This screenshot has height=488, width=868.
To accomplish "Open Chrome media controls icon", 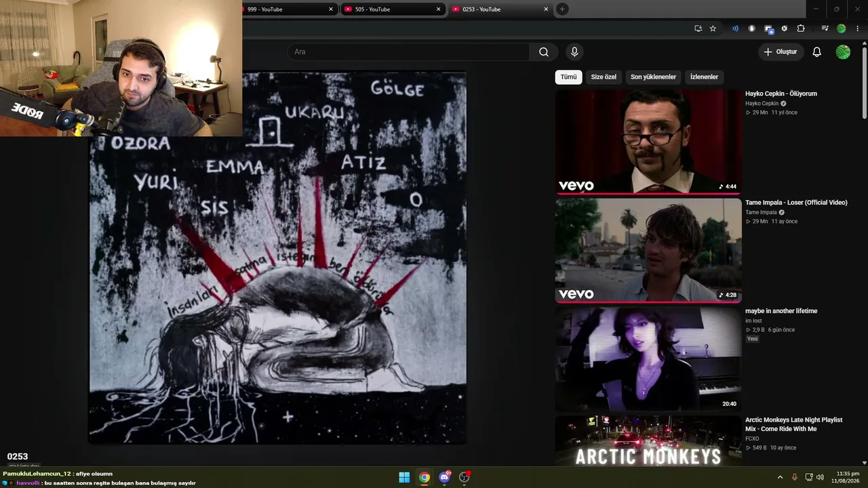I will point(825,28).
